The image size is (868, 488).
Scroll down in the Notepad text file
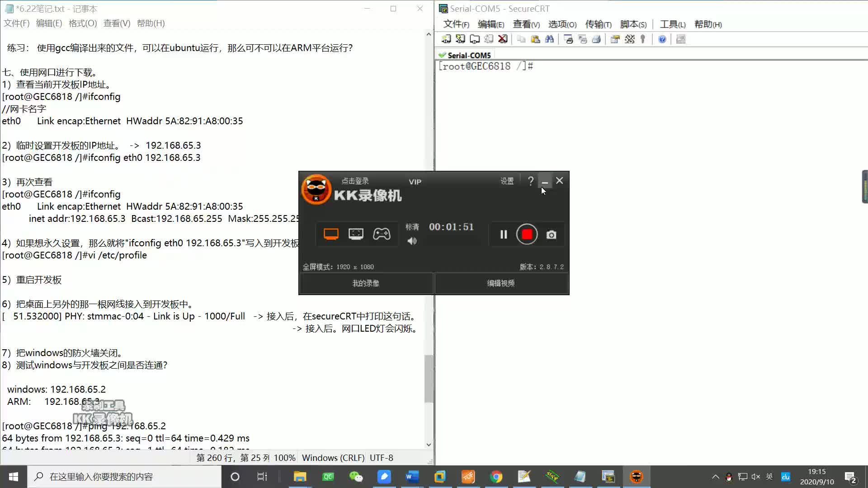pos(428,445)
